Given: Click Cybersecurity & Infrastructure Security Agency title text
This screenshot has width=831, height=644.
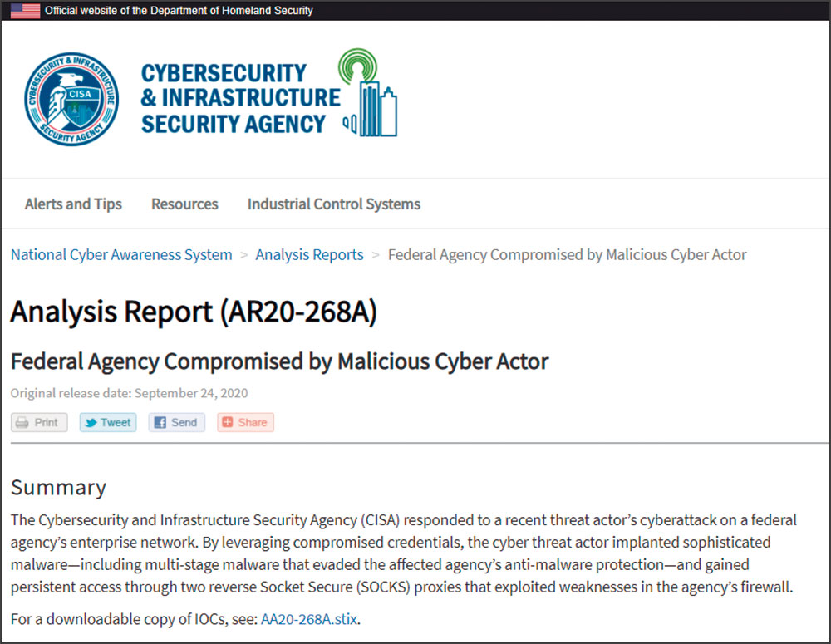Looking at the screenshot, I should [241, 99].
